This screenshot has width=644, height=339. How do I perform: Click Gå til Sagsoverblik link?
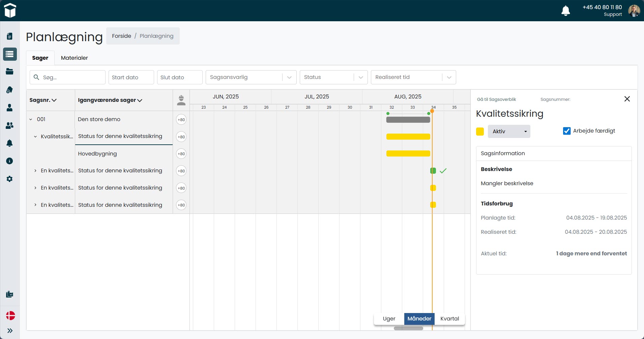pyautogui.click(x=496, y=100)
